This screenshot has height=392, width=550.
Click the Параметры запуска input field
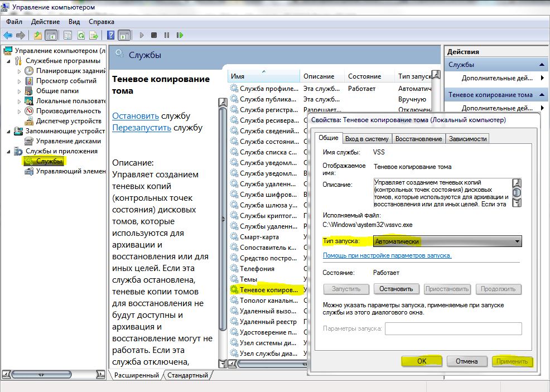453,328
